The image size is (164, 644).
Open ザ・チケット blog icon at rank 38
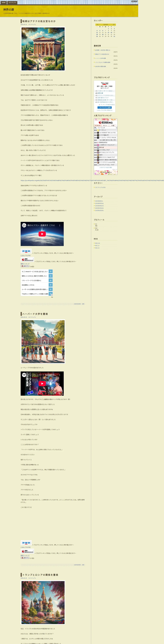98,130
